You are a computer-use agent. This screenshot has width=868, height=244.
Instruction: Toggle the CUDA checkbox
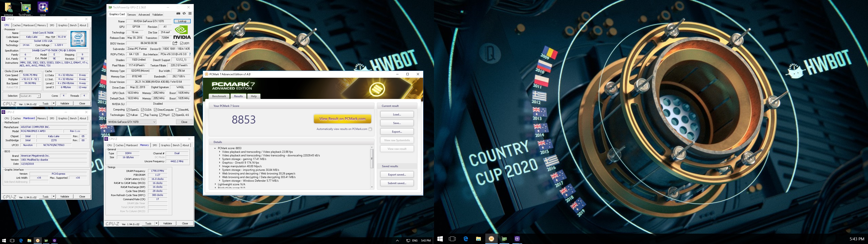[143, 110]
